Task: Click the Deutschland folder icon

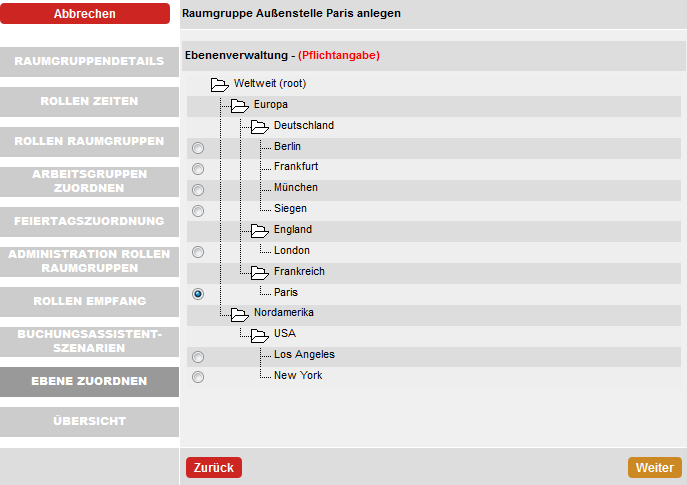Action: pos(260,127)
